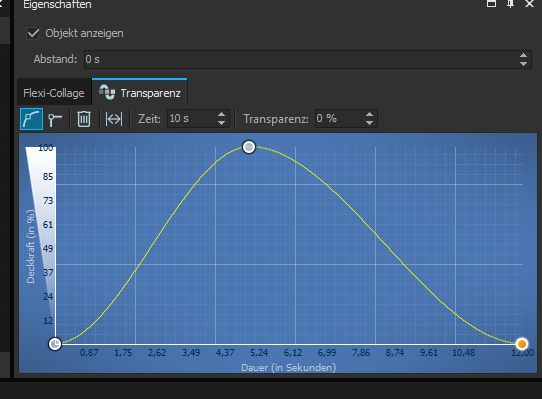
Task: Decrease Zeit value with down arrow
Action: coord(222,123)
